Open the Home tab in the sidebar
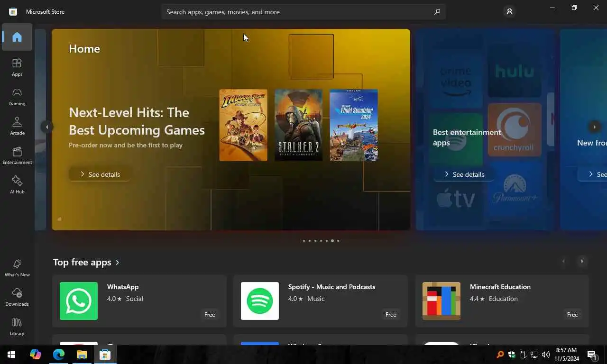 tap(17, 37)
